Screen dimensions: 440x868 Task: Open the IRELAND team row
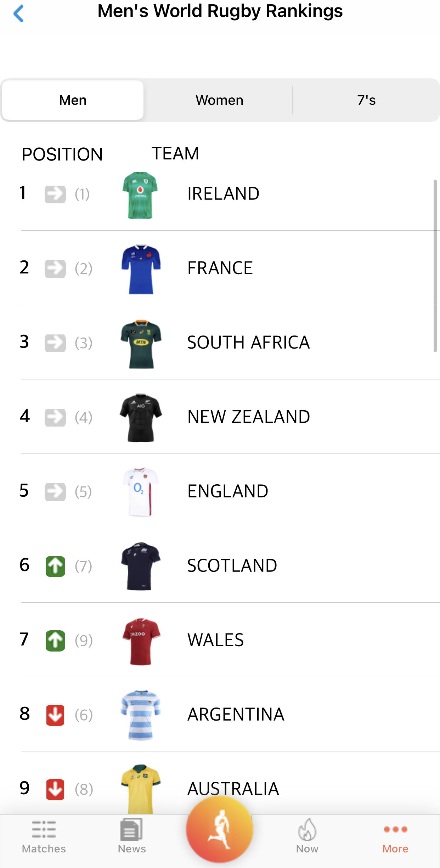coord(223,194)
